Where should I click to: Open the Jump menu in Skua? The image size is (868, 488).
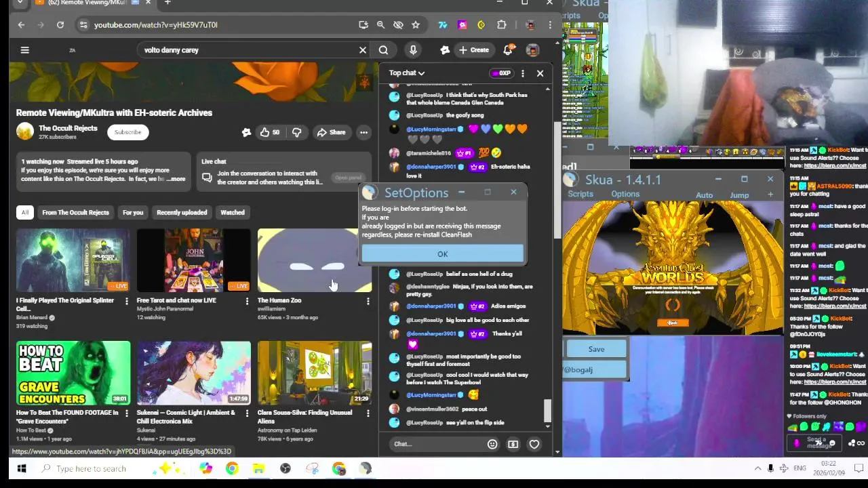(739, 195)
